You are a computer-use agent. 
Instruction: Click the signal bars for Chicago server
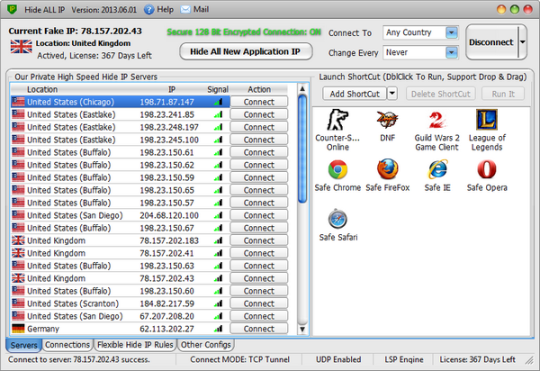click(x=218, y=102)
